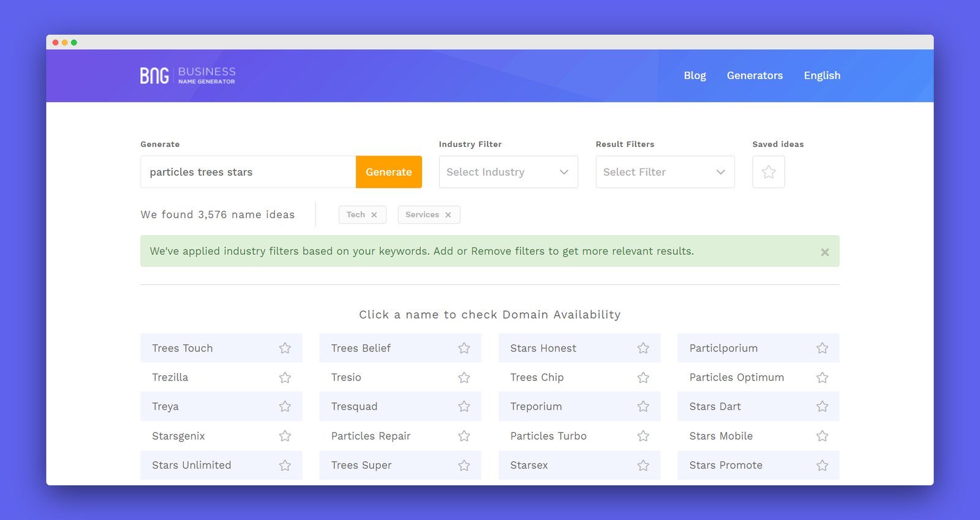Open the Starsgenix name idea

point(178,435)
